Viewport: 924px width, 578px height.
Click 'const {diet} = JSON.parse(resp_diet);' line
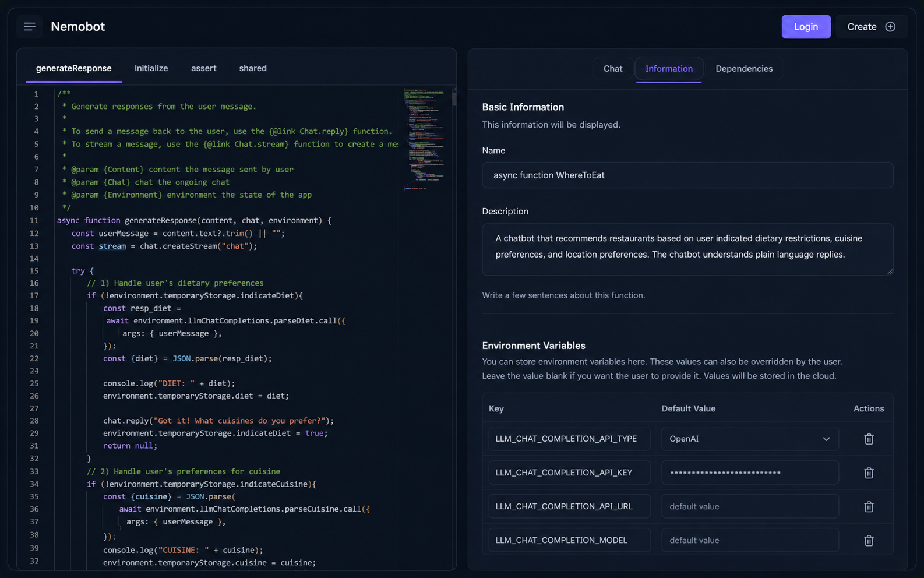point(187,358)
